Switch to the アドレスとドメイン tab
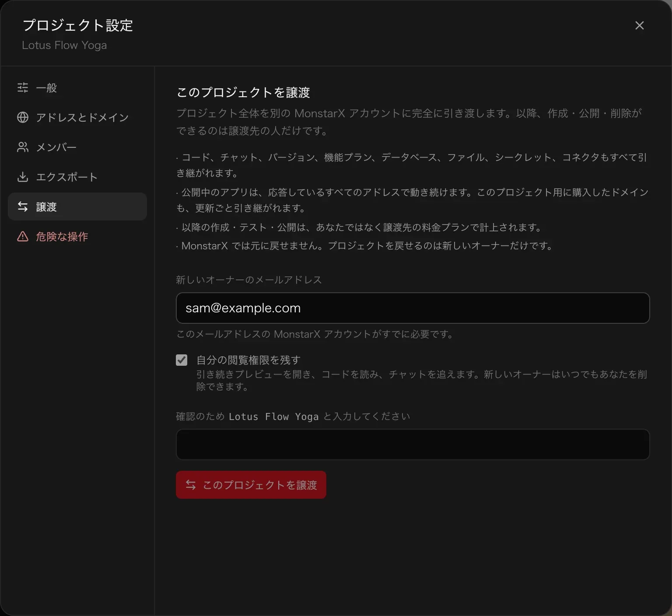 [x=77, y=117]
